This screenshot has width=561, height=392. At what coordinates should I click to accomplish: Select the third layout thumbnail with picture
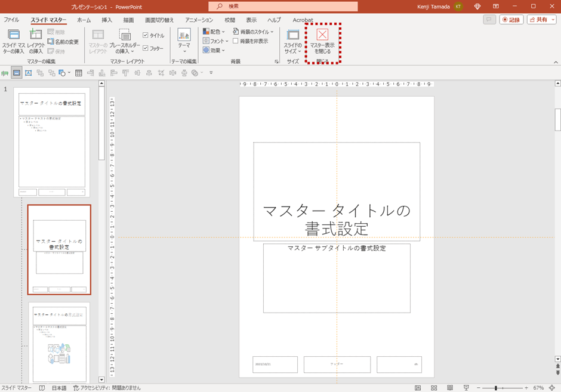(x=59, y=342)
